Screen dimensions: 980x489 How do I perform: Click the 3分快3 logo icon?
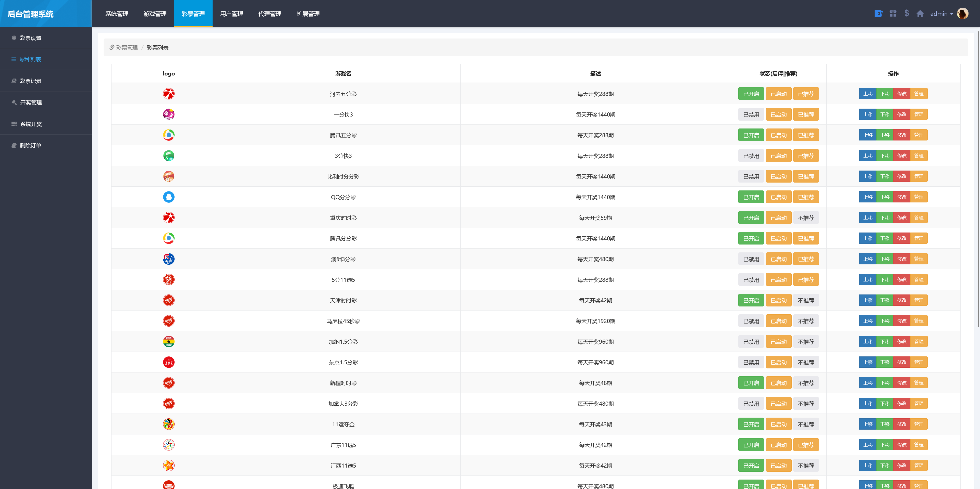(168, 156)
